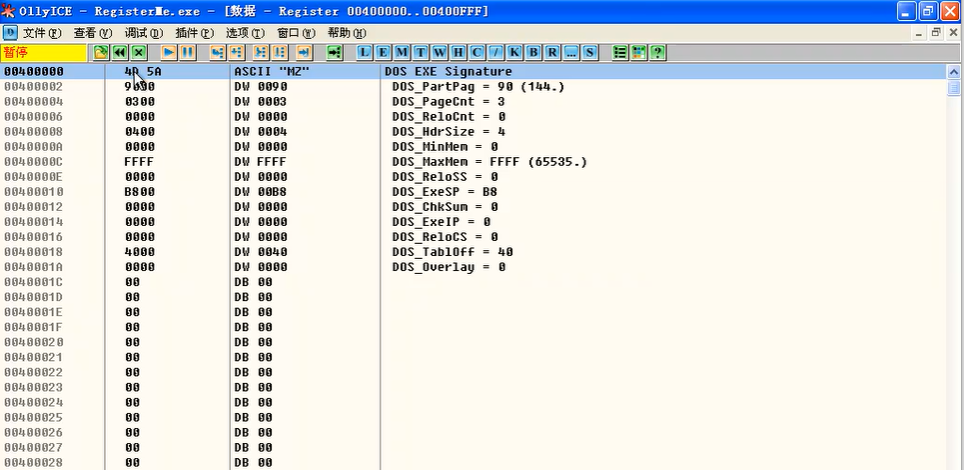Open the 插件(P) menu

pos(194,33)
